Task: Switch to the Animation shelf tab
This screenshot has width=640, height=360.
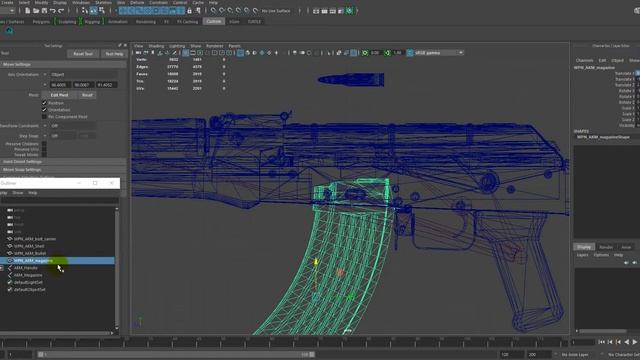Action: pyautogui.click(x=118, y=22)
